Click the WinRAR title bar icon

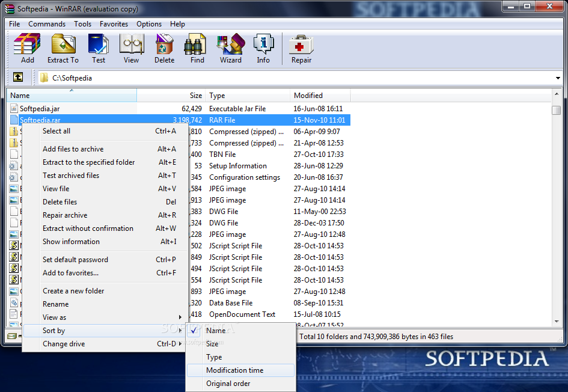10,8
